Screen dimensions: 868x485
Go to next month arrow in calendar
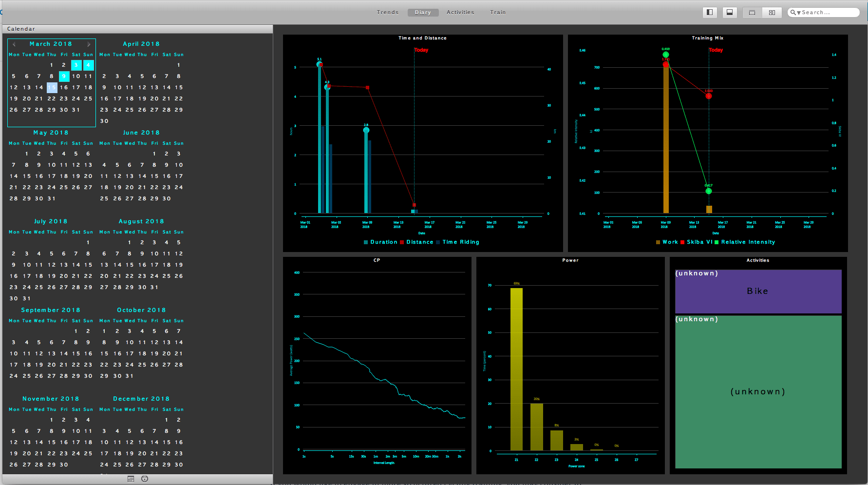pos(89,44)
